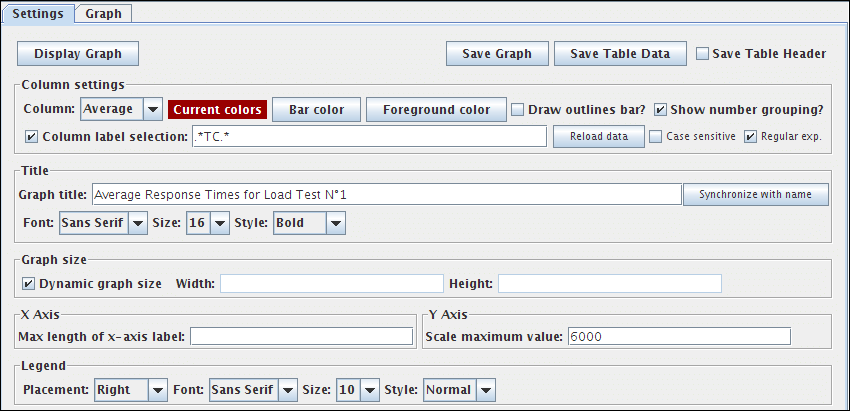Screen dimensions: 850x411
Task: Click the Reload data button
Action: (598, 136)
